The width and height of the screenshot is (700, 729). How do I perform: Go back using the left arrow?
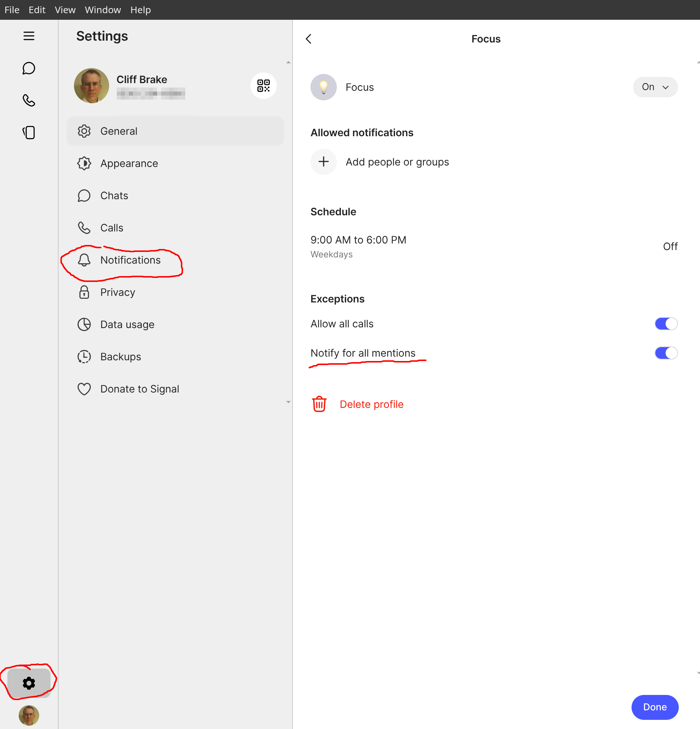click(309, 39)
